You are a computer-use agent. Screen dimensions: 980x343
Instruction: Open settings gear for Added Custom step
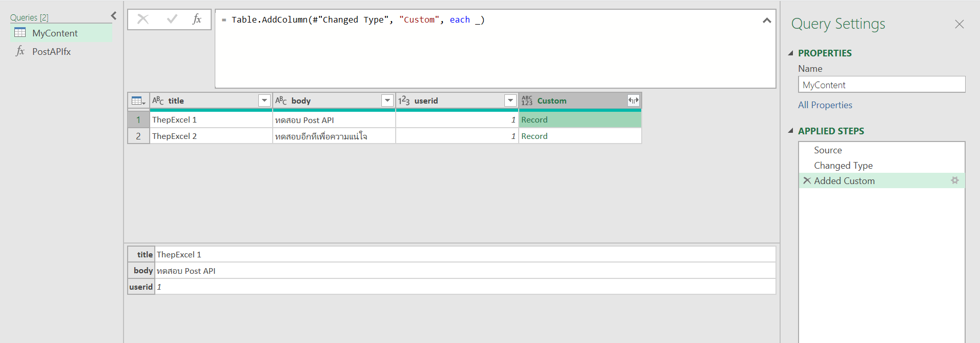pyautogui.click(x=954, y=180)
